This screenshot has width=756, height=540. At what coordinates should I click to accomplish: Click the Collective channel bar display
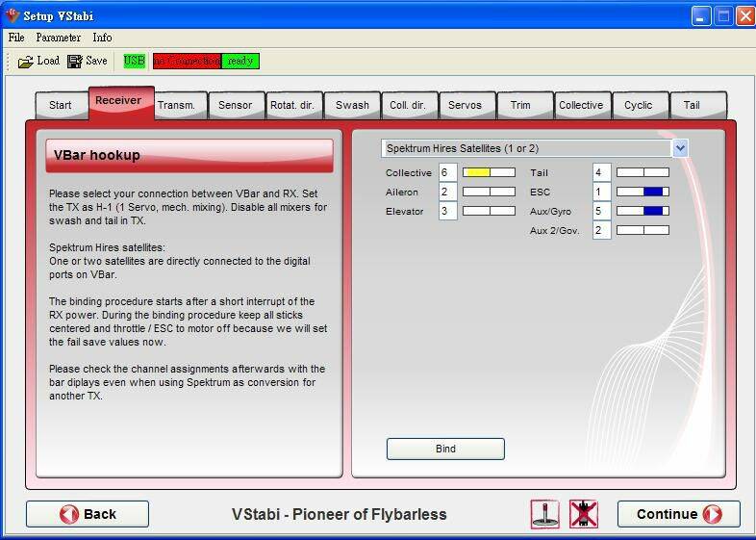coord(490,172)
